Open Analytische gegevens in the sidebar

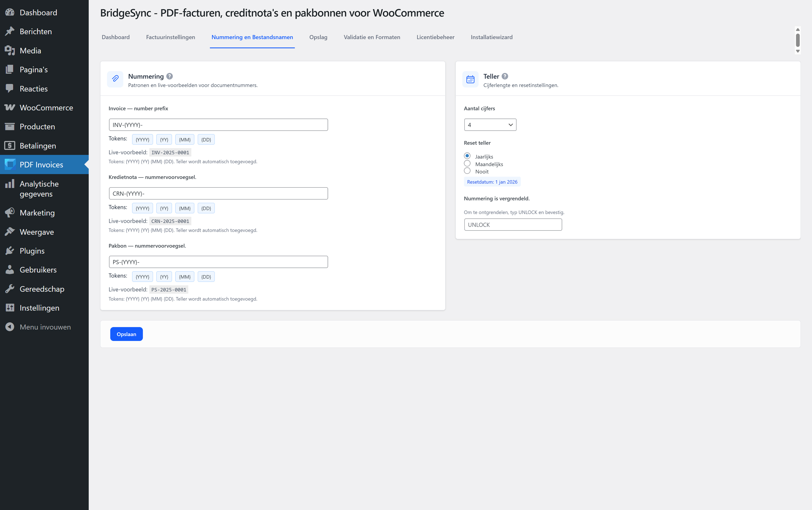(x=39, y=189)
